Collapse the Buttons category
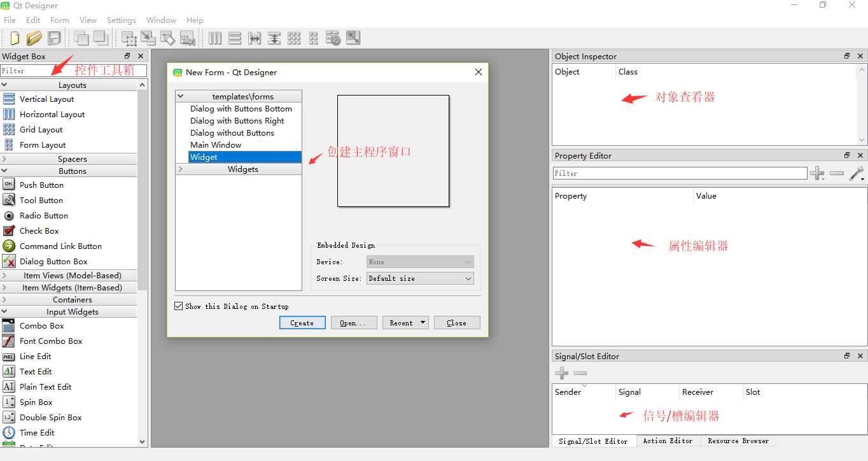This screenshot has height=461, width=868. click(5, 171)
